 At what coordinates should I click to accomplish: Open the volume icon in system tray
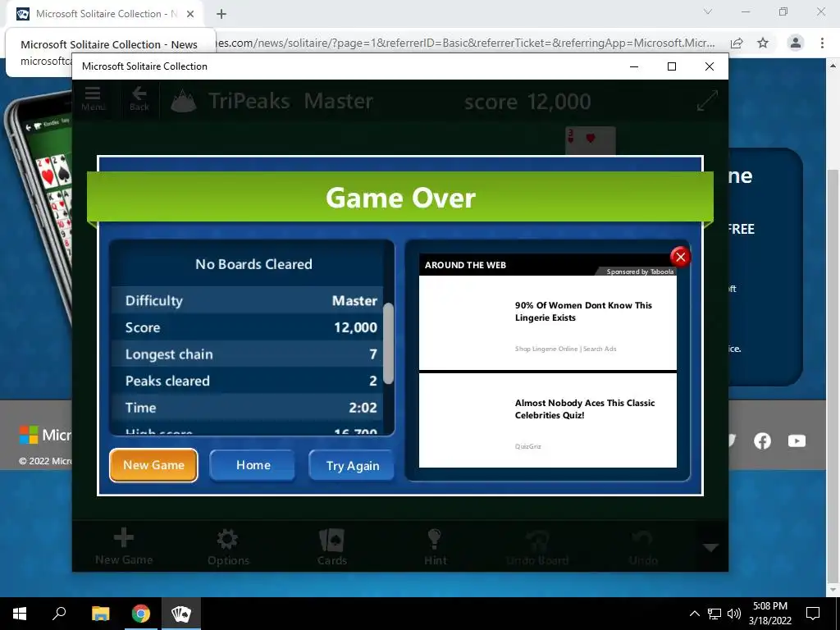(x=734, y=614)
